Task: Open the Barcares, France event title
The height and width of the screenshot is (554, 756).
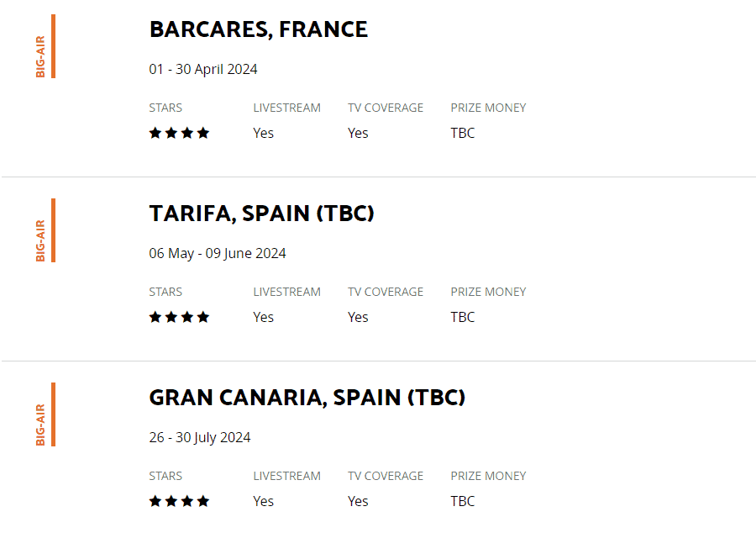Action: [259, 29]
